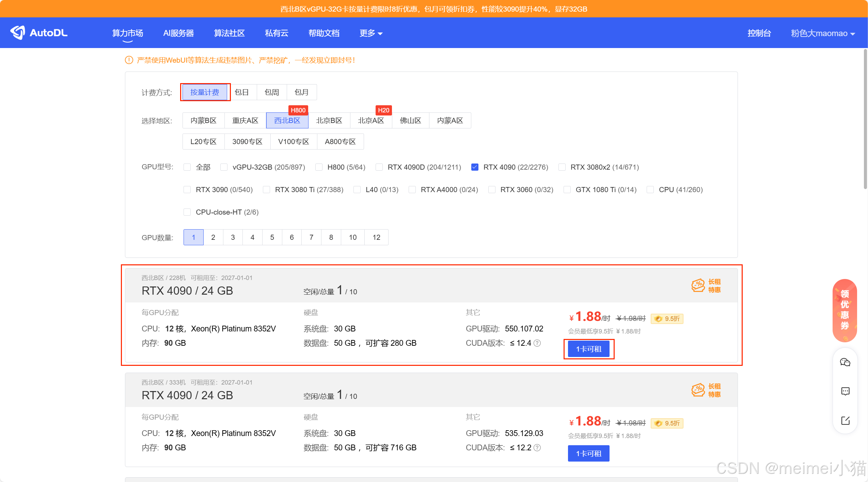Click 1卡可租 button for 228机
This screenshot has height=482, width=868.
point(588,349)
